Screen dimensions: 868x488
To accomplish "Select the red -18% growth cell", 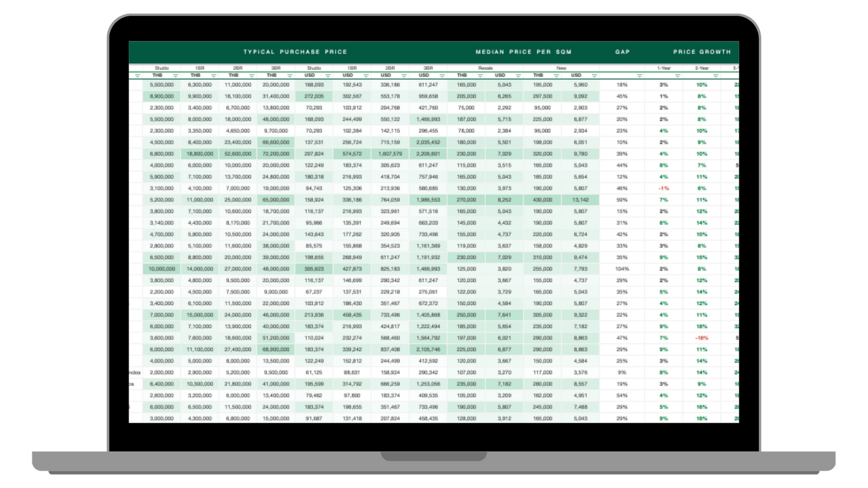I will click(x=701, y=339).
